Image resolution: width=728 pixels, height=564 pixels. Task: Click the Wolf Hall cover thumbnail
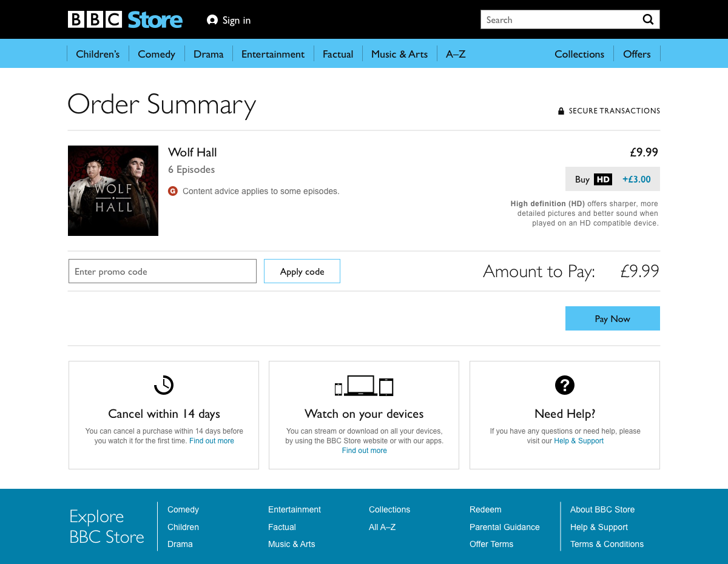[x=113, y=190]
